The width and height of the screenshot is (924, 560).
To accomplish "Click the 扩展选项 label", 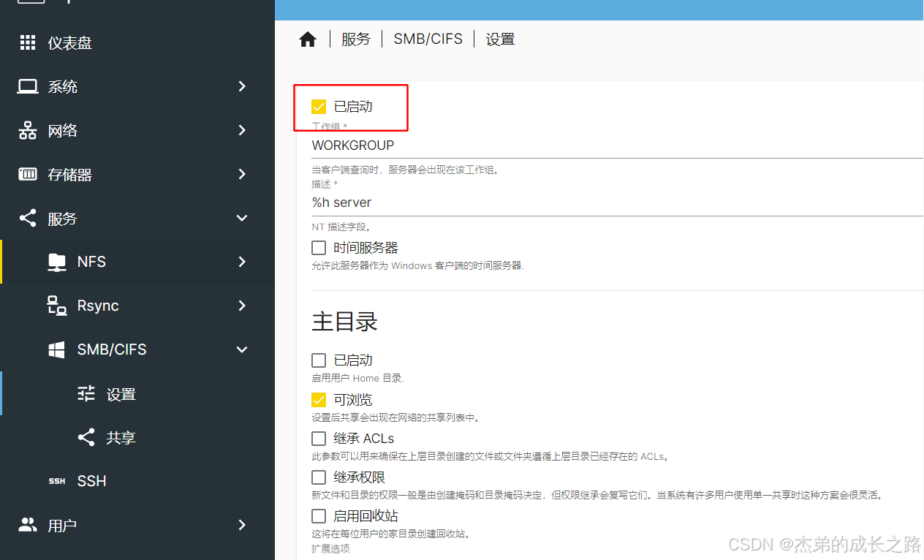I will [330, 549].
